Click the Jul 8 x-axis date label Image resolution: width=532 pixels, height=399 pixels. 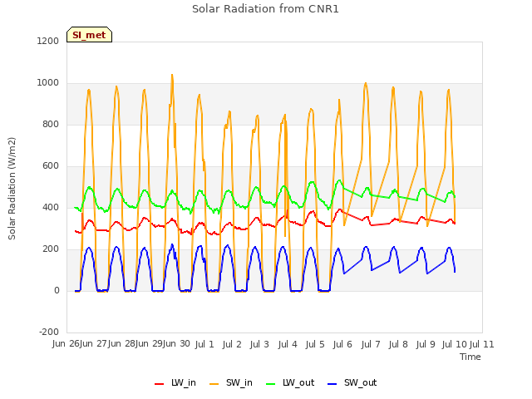click(398, 344)
